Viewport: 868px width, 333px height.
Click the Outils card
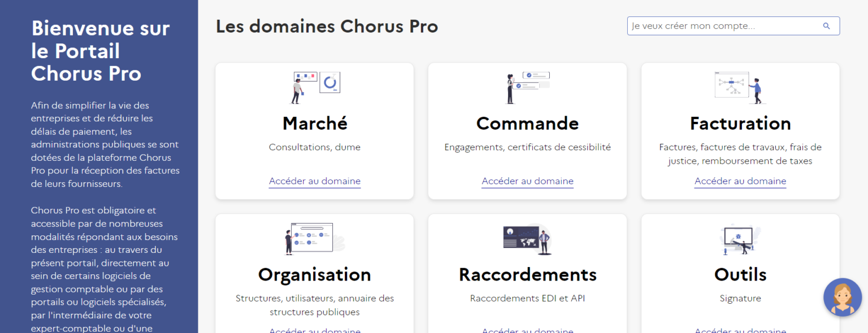740,274
